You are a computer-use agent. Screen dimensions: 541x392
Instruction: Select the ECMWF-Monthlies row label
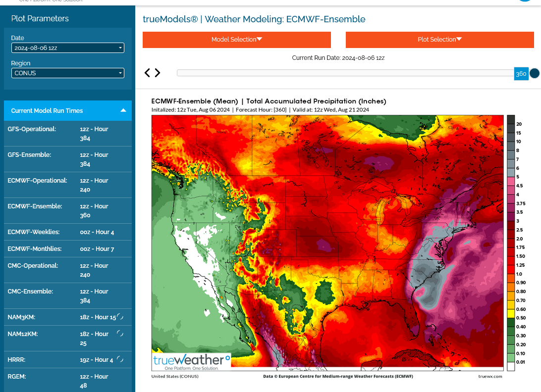pyautogui.click(x=35, y=249)
